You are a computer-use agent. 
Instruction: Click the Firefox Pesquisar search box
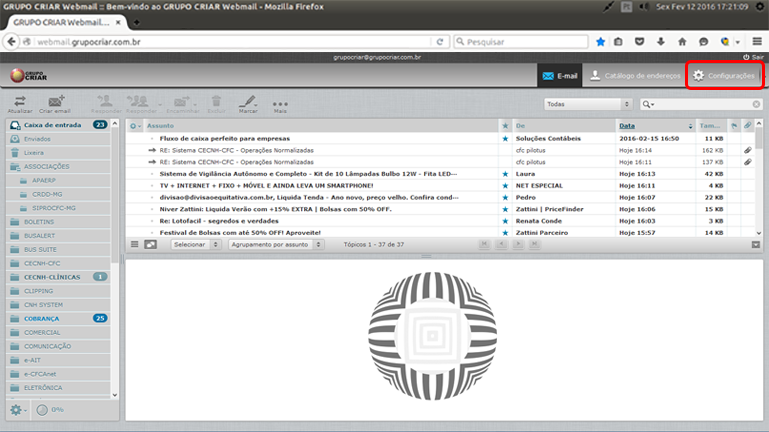[521, 42]
